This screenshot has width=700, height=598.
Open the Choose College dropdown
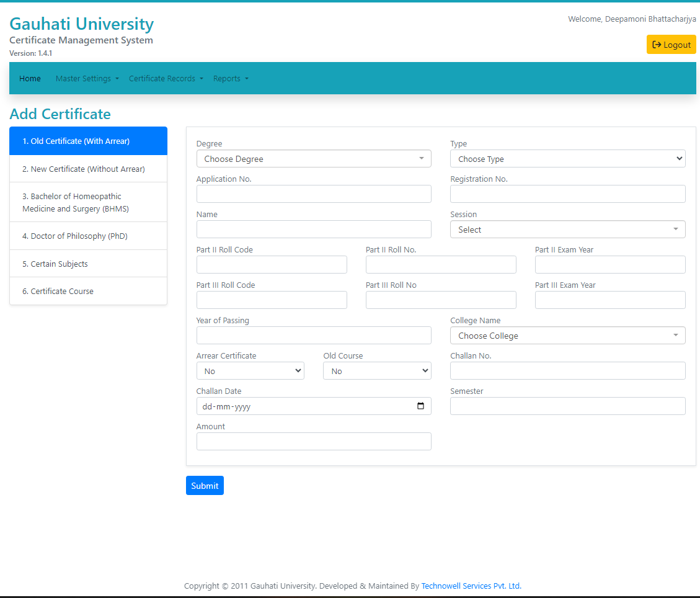(567, 336)
